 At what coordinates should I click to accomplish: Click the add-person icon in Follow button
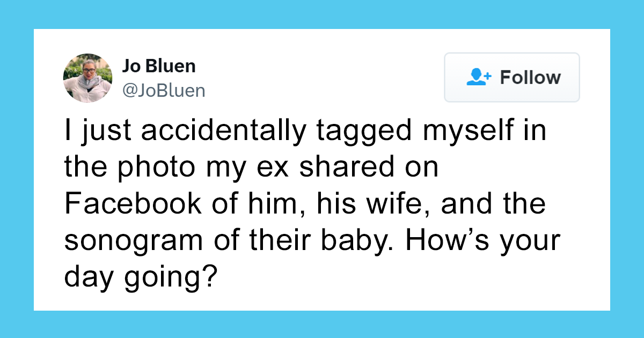(479, 77)
